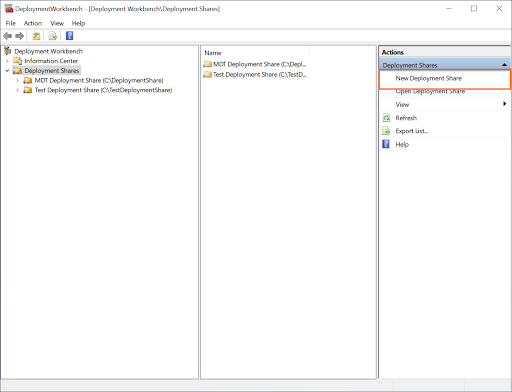Screen dimensions: 512x392
Task: Click the Help action text in Actions
Action: click(402, 144)
